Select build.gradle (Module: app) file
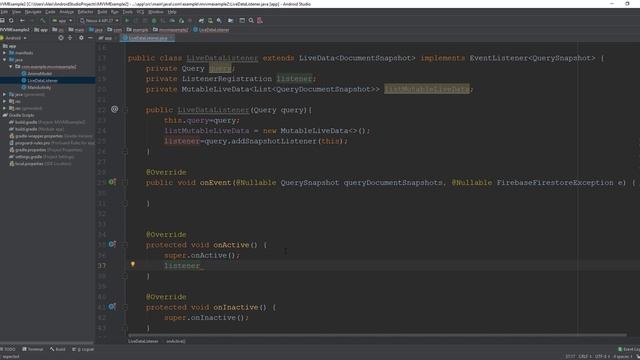Screen dimensions: 640x360 click(x=37, y=129)
